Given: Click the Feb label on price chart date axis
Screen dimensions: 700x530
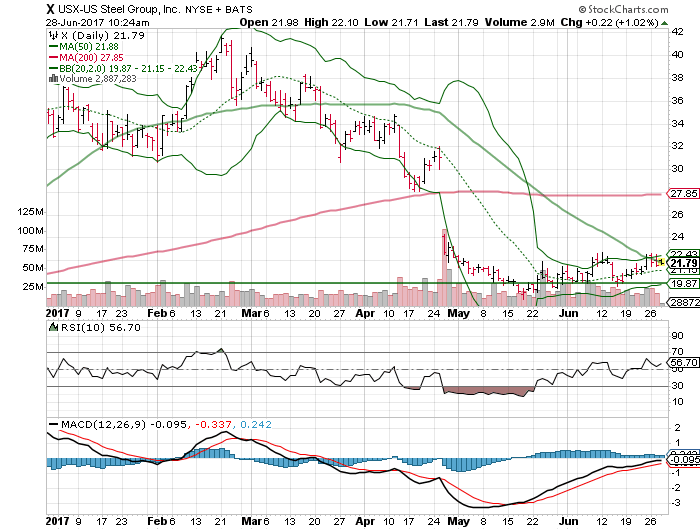Looking at the screenshot, I should click(157, 313).
